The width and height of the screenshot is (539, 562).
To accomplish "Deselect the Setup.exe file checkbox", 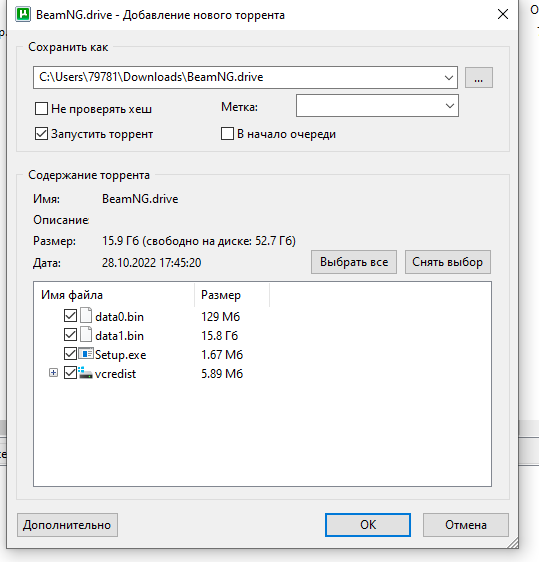I will (x=70, y=354).
